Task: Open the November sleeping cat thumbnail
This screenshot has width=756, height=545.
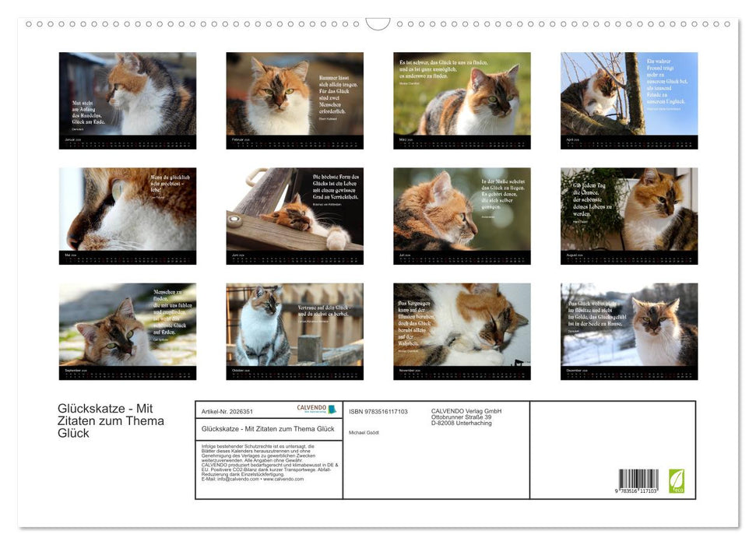Action: [462, 331]
